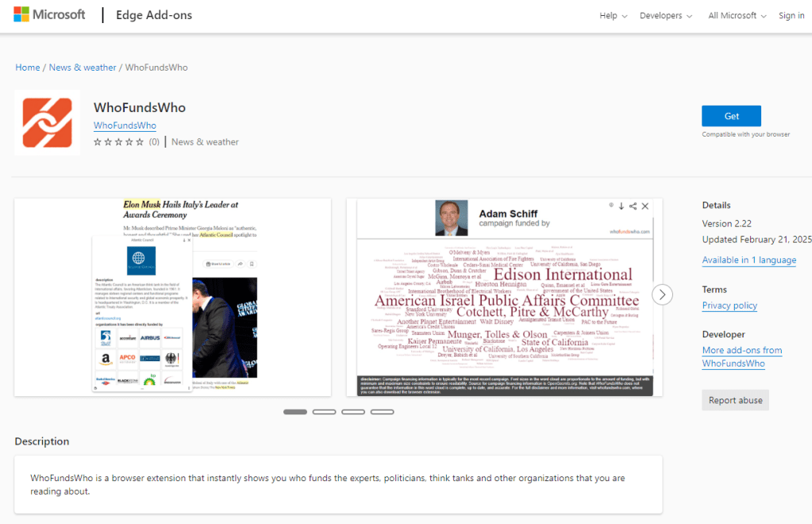Viewport: 812px width, 524px height.
Task: Switch to the second carousel page indicator
Action: click(324, 412)
